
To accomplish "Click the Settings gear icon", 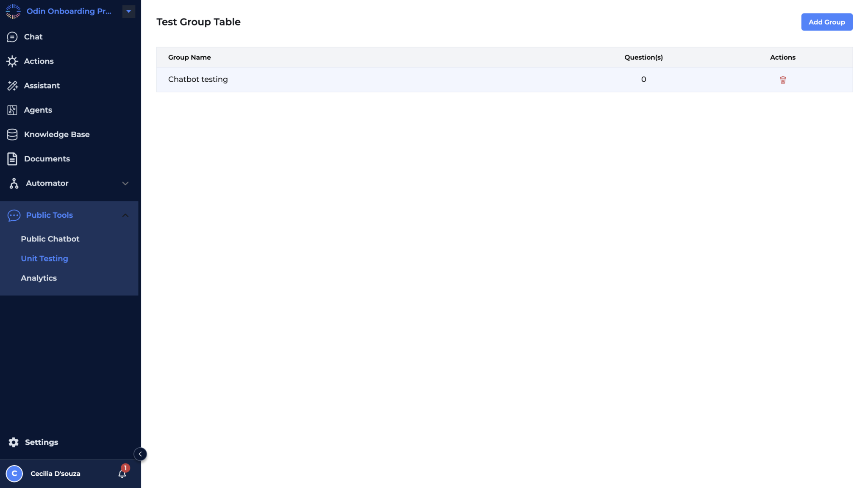I will coord(14,442).
